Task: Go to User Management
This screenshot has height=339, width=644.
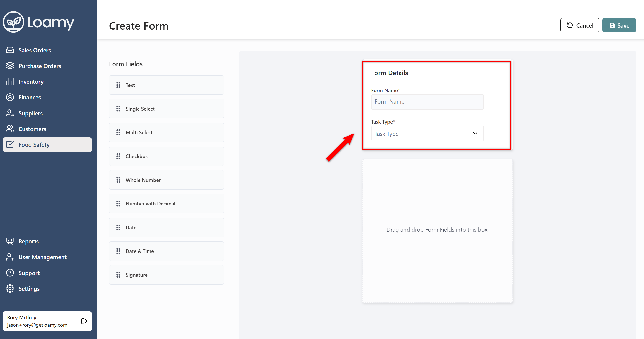Action: click(x=47, y=257)
